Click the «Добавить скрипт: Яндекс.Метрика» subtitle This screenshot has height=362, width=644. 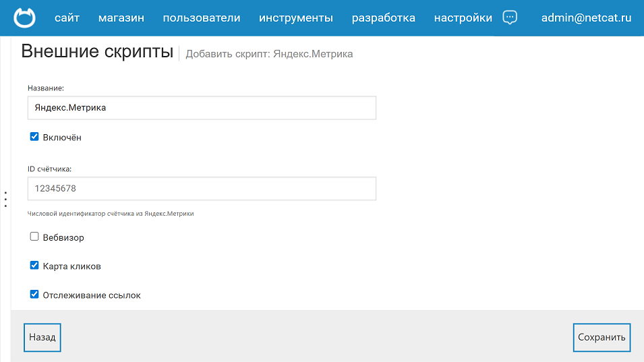click(269, 54)
